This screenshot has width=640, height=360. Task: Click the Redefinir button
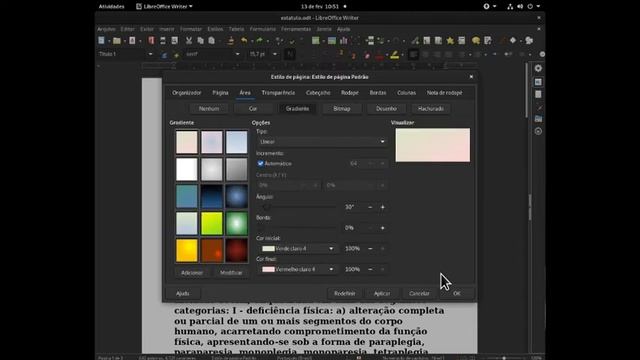[x=344, y=293]
